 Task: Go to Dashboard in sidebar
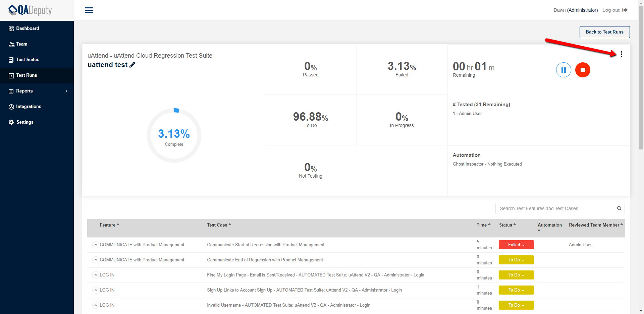[28, 28]
